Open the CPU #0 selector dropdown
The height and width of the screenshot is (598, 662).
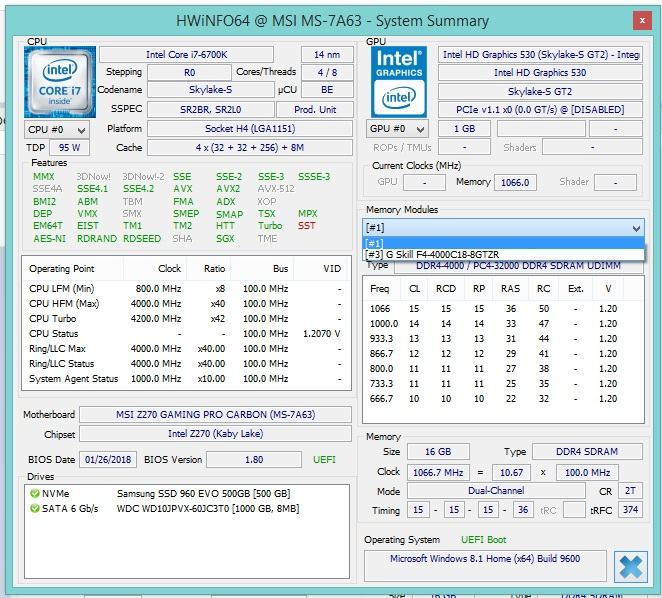tap(57, 130)
